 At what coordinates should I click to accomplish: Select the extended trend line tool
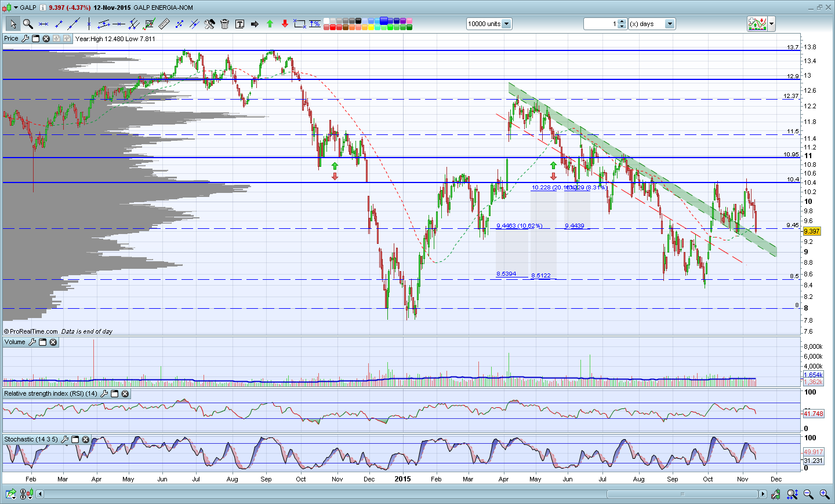74,24
